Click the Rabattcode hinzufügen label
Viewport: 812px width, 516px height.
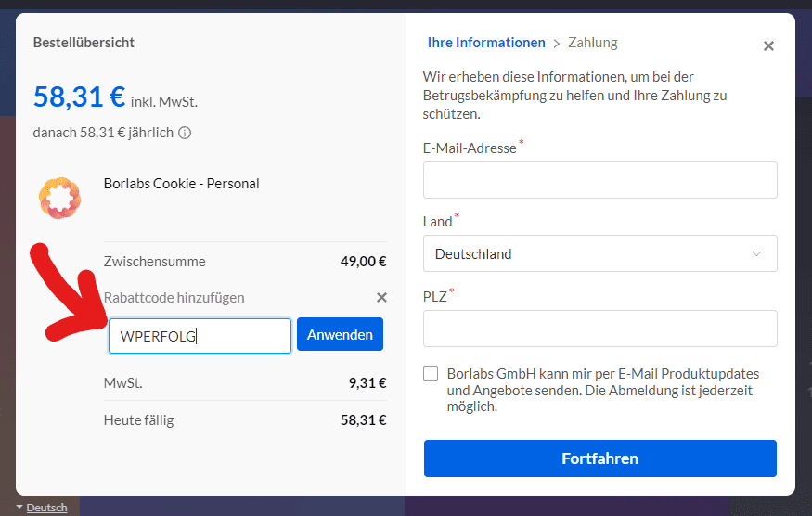pyautogui.click(x=174, y=298)
